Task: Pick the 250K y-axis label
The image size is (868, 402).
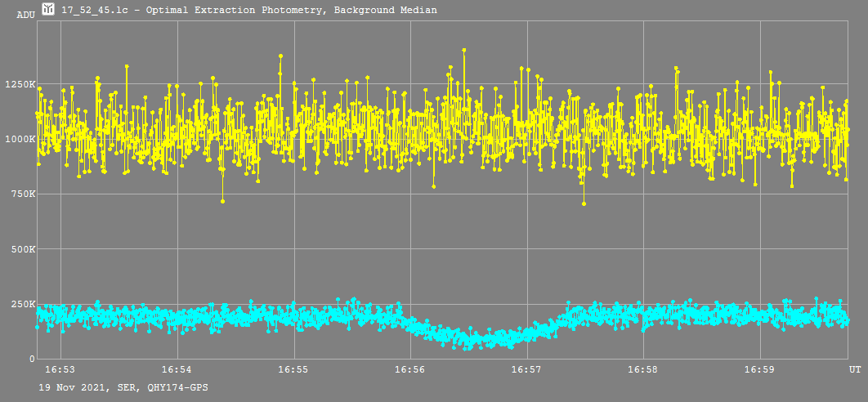Action: point(22,304)
